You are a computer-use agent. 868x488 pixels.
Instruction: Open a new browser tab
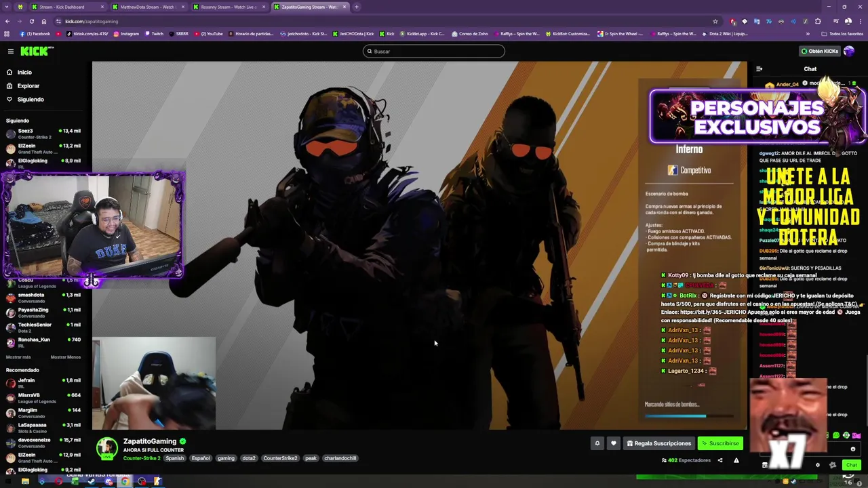(356, 7)
